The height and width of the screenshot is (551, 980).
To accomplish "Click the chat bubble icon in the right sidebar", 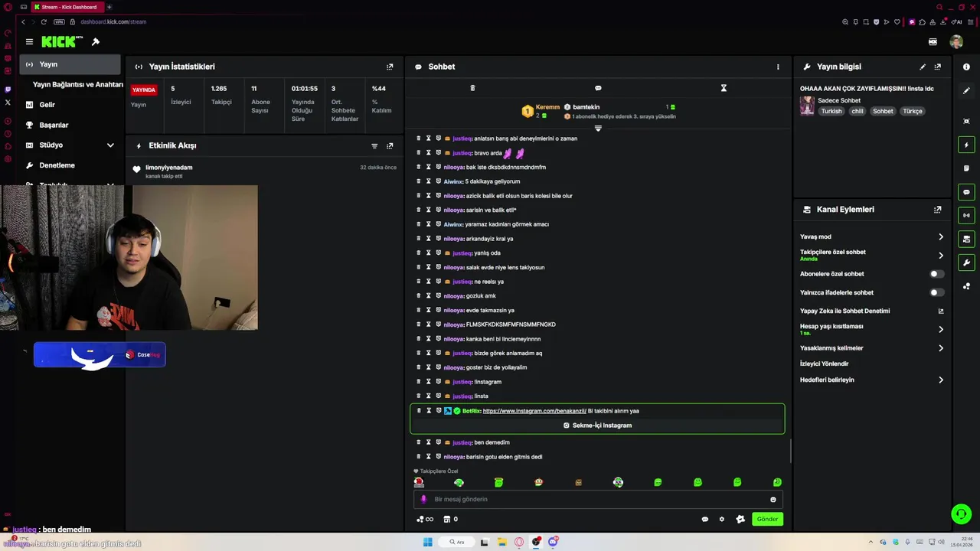I will click(967, 192).
